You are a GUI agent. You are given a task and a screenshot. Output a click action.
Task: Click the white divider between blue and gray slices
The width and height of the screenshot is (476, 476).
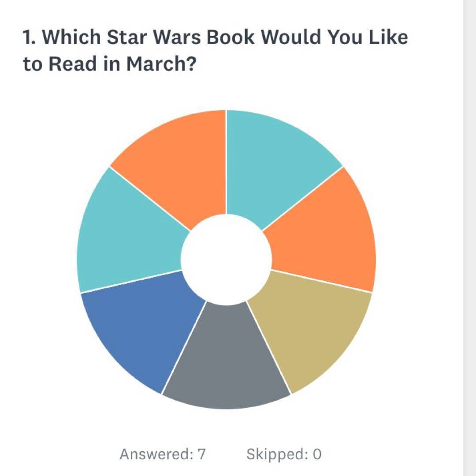[184, 347]
